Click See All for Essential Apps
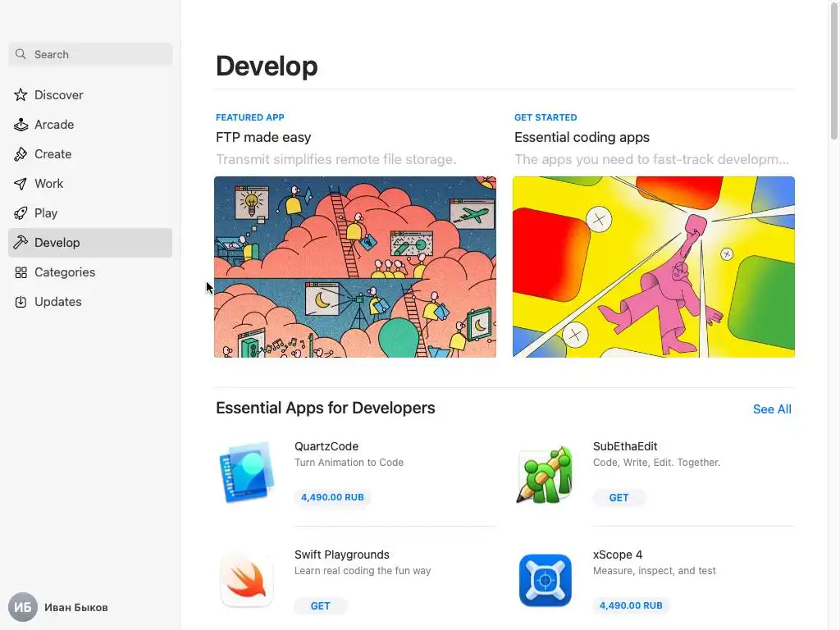The image size is (840, 630). (x=772, y=409)
